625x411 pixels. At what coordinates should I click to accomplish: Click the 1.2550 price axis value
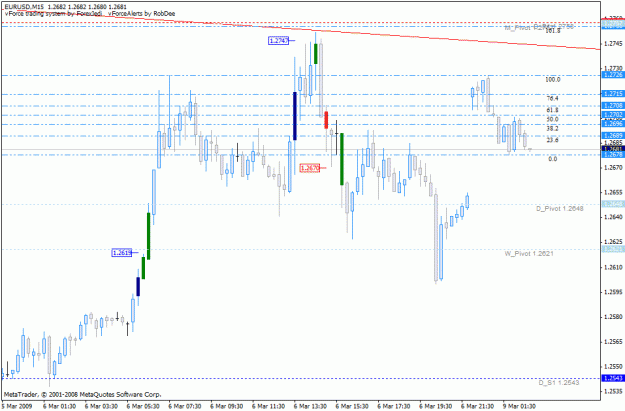click(613, 366)
